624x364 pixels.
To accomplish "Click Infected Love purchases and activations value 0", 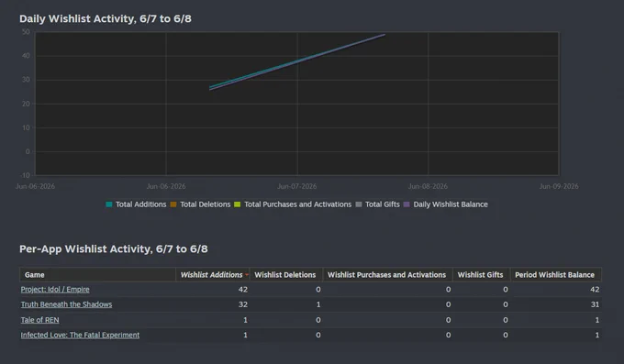I will click(448, 335).
